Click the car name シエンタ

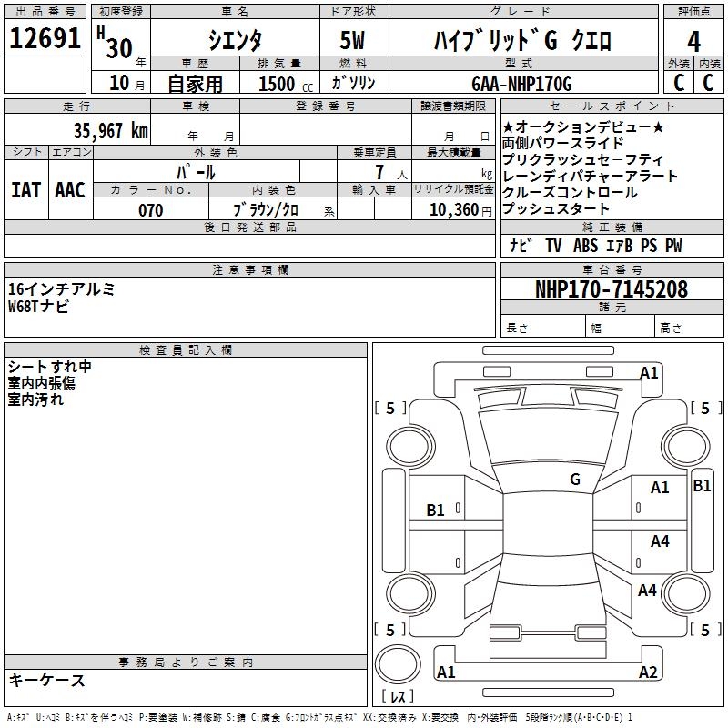pos(234,41)
